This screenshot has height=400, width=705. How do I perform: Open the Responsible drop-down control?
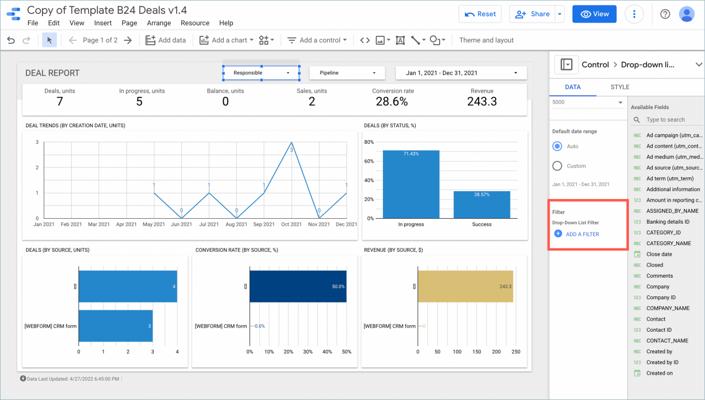pyautogui.click(x=261, y=73)
